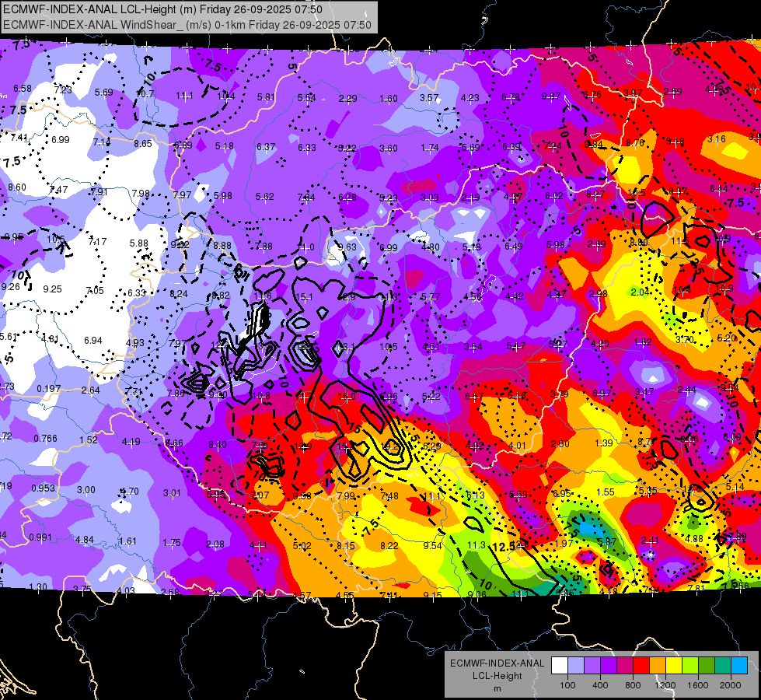Click the grid value '1.39'
Image resolution: width=761 pixels, height=700 pixels.
coord(604,443)
